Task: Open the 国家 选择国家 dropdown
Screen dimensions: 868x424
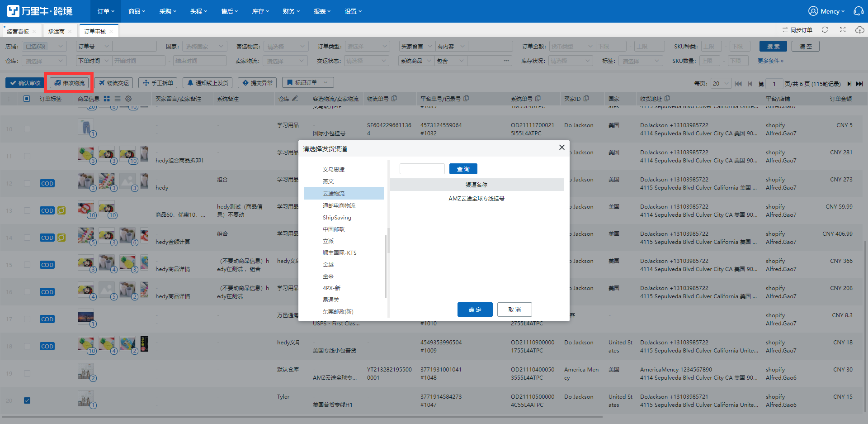Action: click(204, 46)
